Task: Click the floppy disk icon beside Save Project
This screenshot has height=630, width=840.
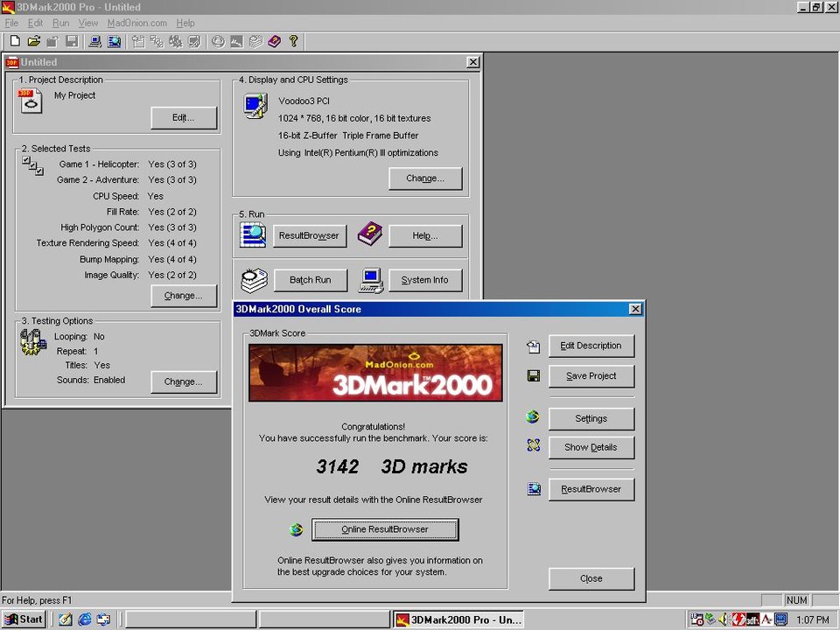Action: pos(534,376)
